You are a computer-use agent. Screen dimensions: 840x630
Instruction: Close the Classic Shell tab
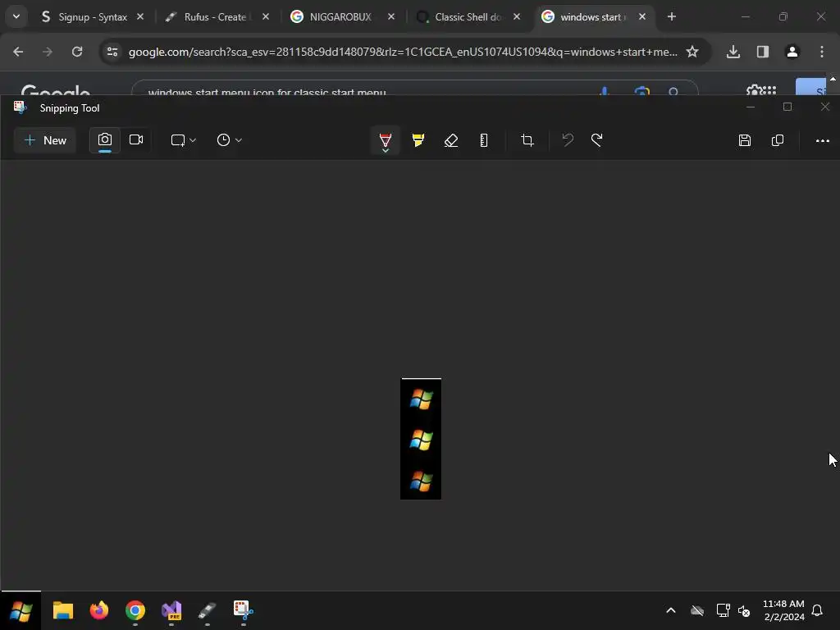517,17
